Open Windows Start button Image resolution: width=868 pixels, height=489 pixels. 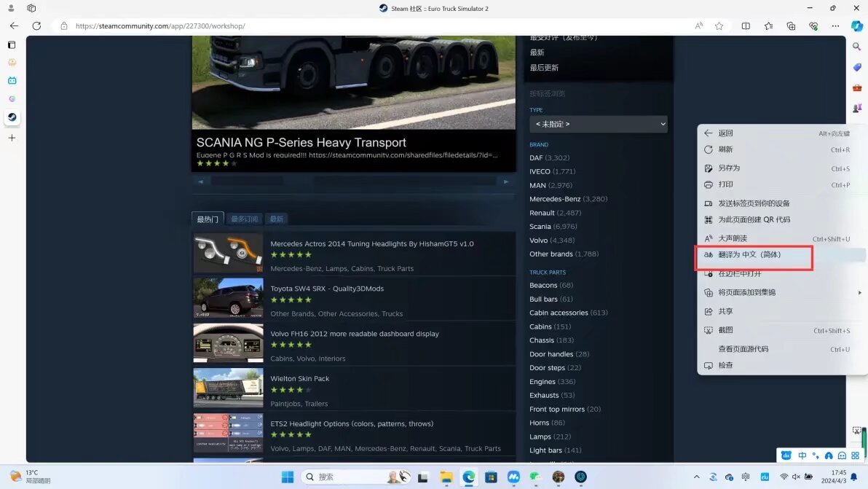click(288, 477)
